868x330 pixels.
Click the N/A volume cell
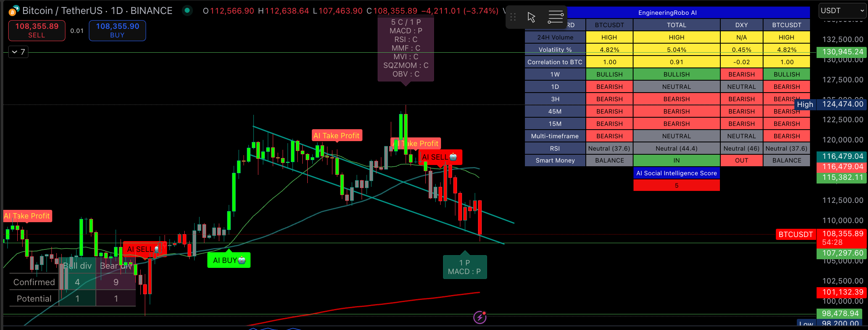point(742,37)
